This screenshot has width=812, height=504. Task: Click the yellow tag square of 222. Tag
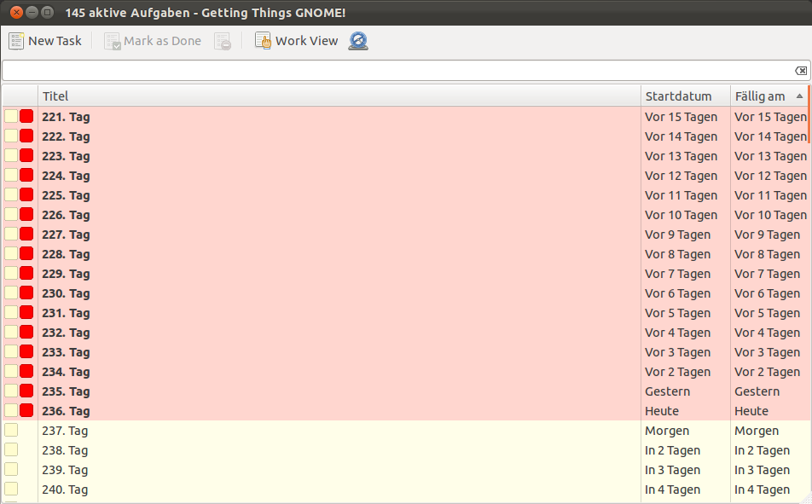click(11, 136)
